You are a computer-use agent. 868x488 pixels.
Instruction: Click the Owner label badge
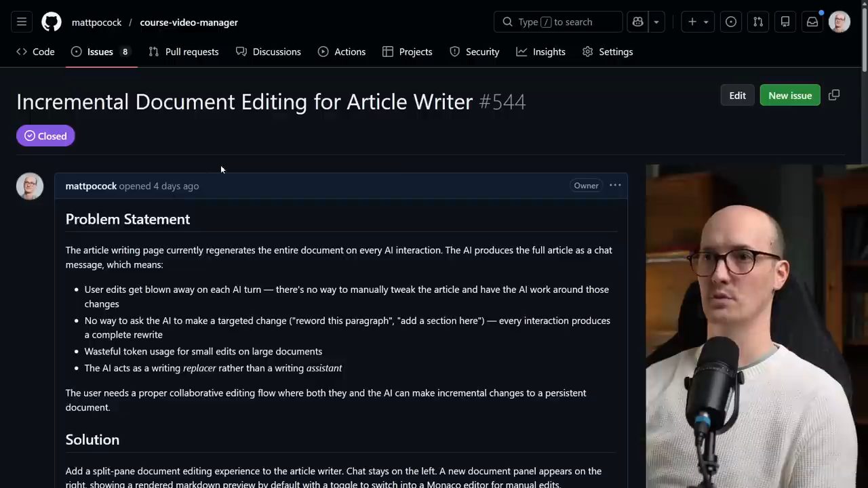click(x=586, y=186)
